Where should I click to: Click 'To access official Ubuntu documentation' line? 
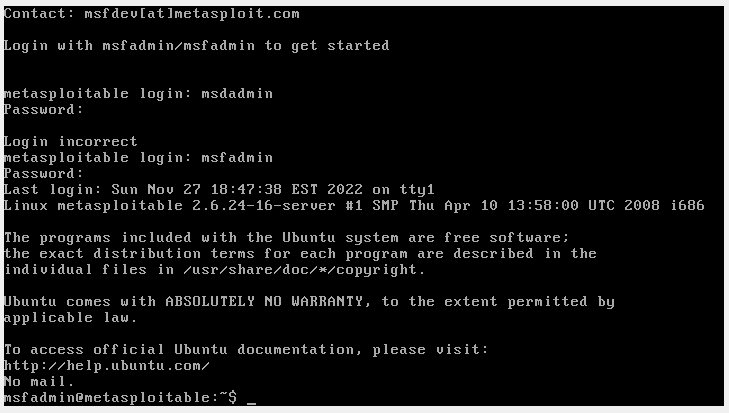point(246,350)
